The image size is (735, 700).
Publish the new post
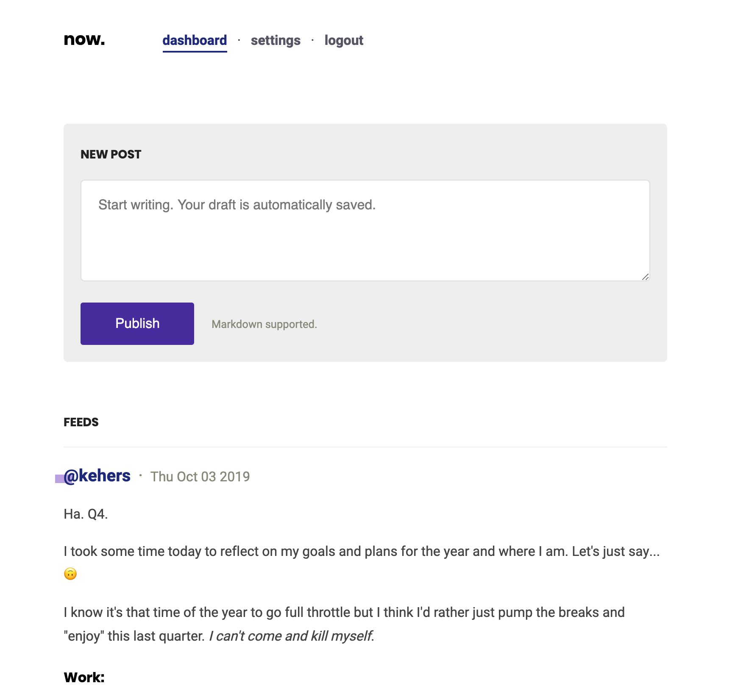137,324
